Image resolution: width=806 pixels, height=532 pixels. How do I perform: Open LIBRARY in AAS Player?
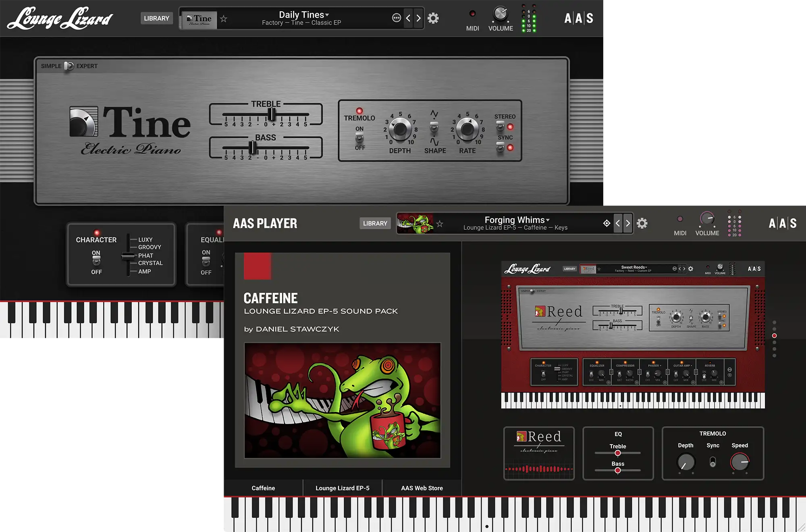(375, 223)
